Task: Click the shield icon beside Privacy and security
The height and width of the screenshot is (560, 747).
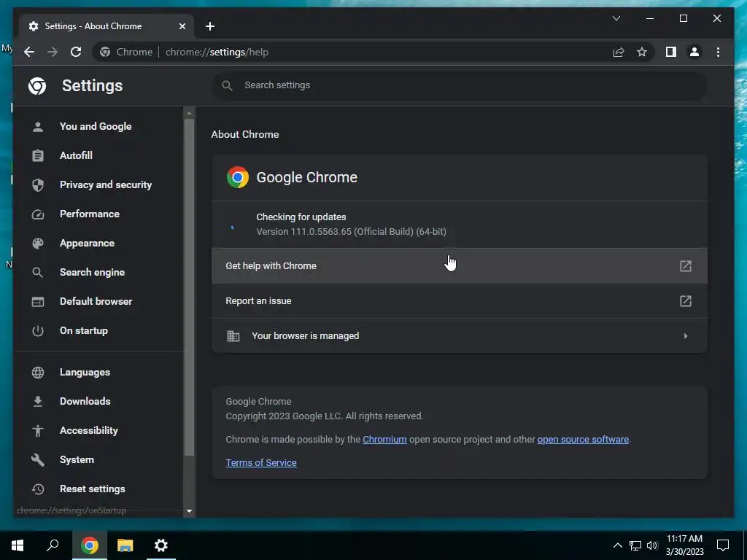Action: tap(38, 184)
